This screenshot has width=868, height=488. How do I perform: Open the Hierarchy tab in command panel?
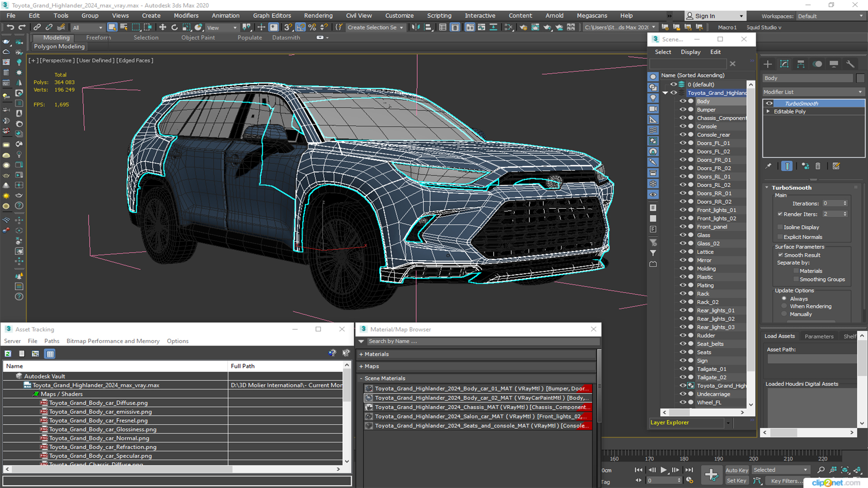[801, 64]
